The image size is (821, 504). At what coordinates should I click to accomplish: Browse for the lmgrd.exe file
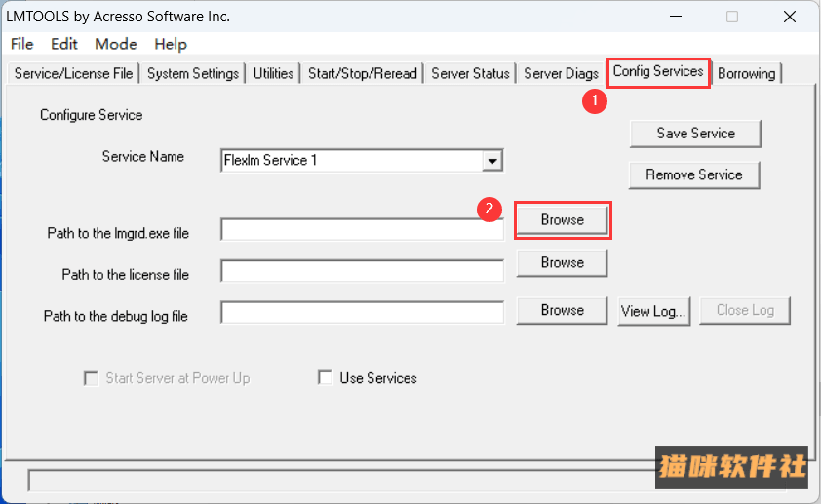[x=563, y=219]
